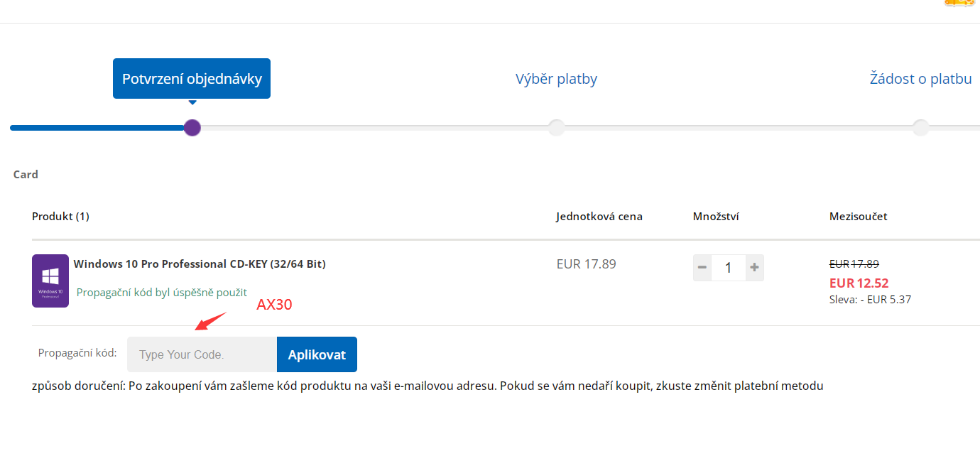Screen dimensions: 980x456
Task: Click the discounted price EUR 12.52
Action: pos(859,283)
